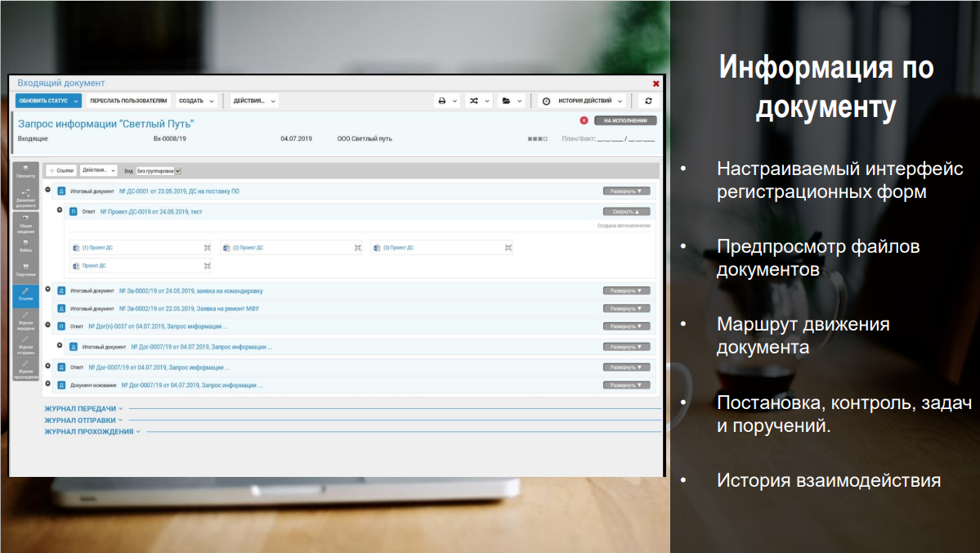The width and height of the screenshot is (980, 553).
Task: Open the СОЗДАТЬ dropdown
Action: coord(196,101)
